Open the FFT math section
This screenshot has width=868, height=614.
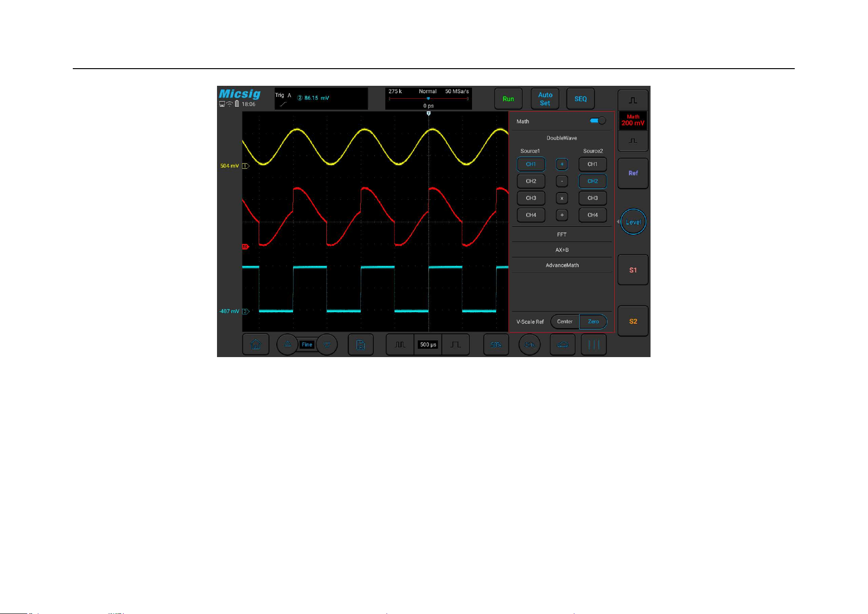[x=562, y=235]
